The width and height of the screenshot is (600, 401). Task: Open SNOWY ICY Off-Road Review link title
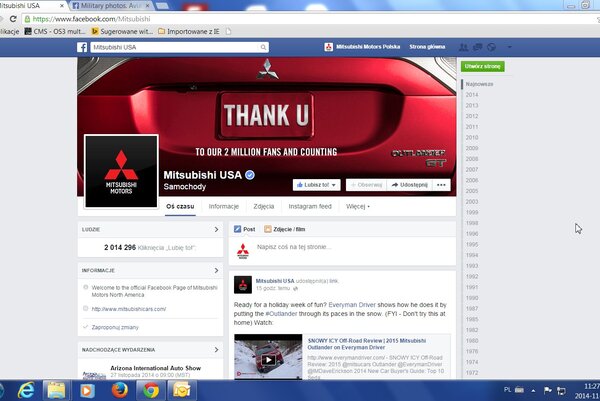(367, 344)
